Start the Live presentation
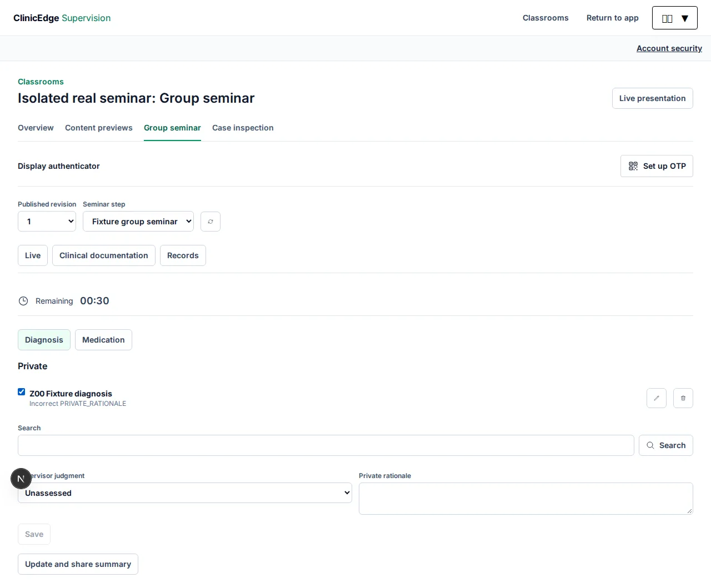Image resolution: width=711 pixels, height=588 pixels. coord(653,98)
